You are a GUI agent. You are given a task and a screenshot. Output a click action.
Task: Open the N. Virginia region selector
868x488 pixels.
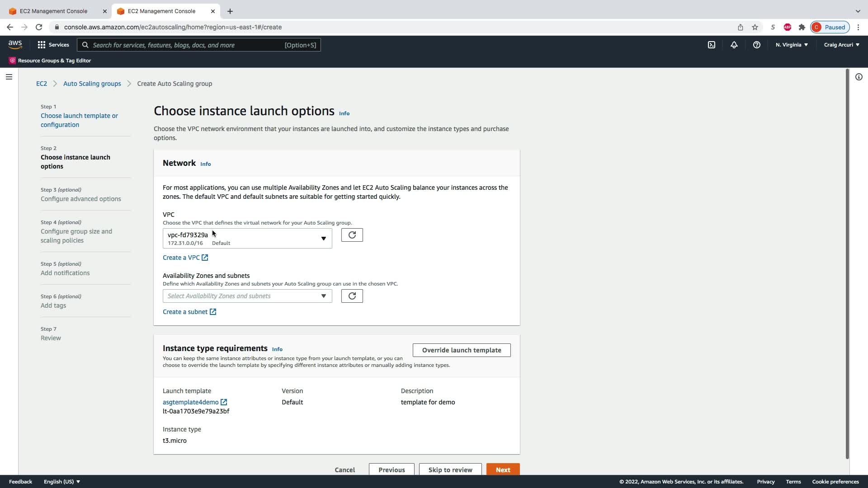coord(792,45)
